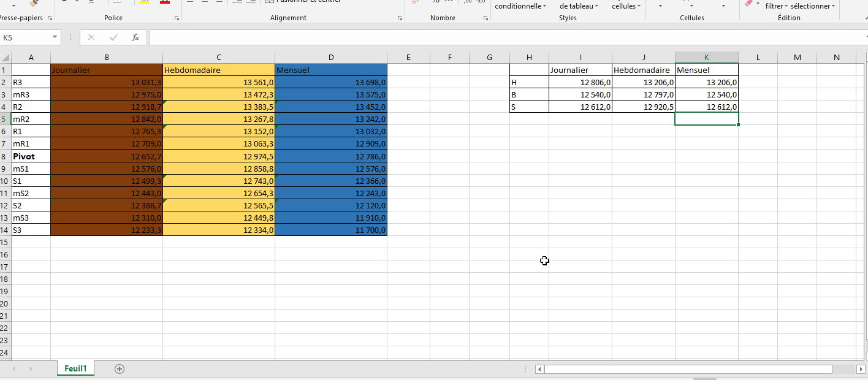Click the select-all corner of the grid
Image resolution: width=868 pixels, height=380 pixels.
pos(6,58)
